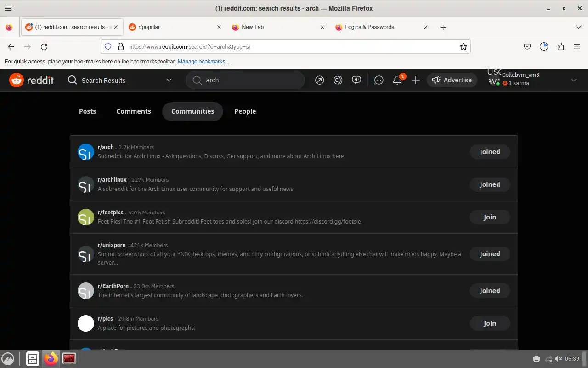This screenshot has height=368, width=588.
Task: Go back to previous page
Action: click(11, 46)
